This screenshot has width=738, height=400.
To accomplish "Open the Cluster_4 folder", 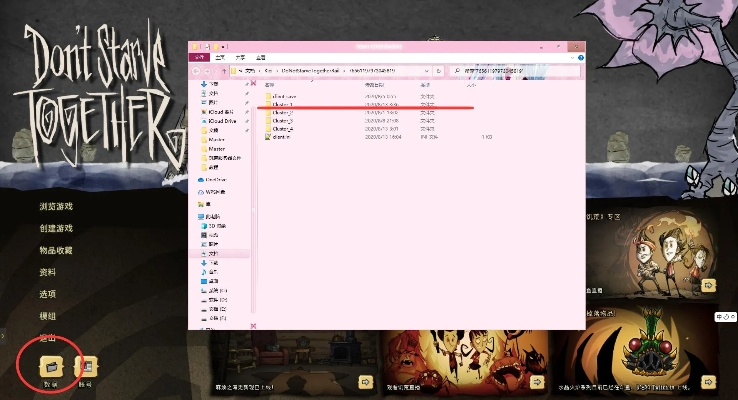I will (282, 129).
